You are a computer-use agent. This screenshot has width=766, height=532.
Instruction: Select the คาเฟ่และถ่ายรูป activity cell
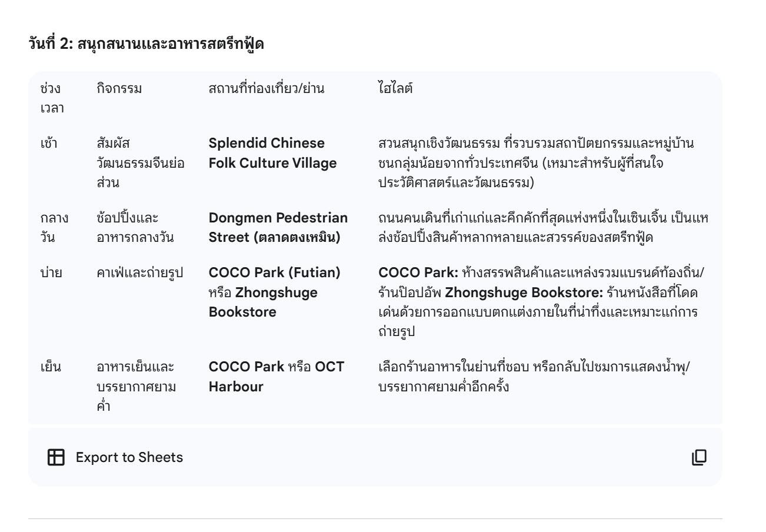139,274
